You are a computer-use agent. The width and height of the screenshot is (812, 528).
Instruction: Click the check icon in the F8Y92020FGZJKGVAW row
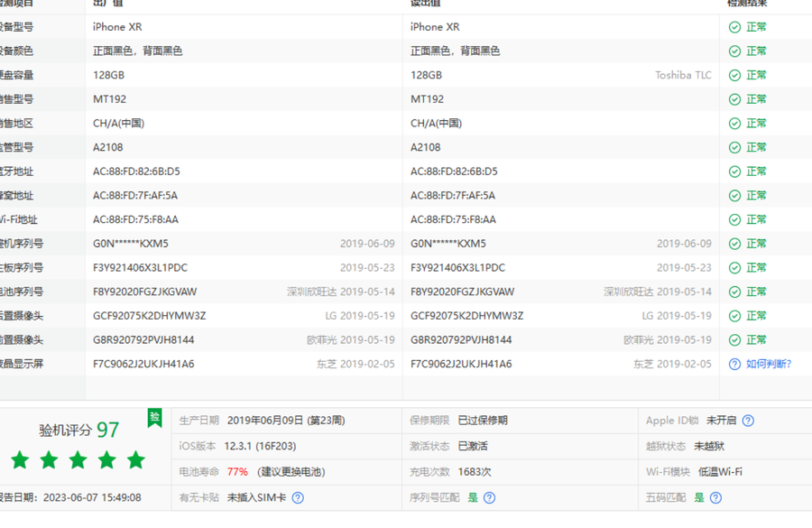pyautogui.click(x=734, y=292)
